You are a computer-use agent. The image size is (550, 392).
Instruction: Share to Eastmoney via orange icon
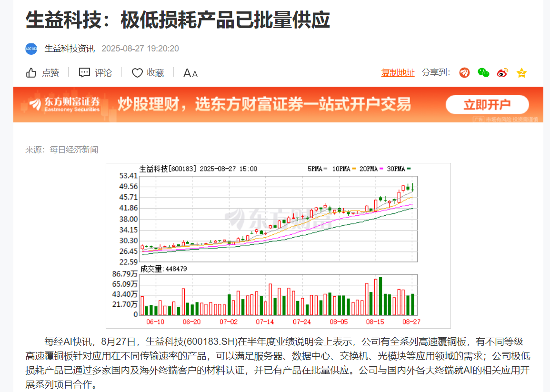click(464, 73)
